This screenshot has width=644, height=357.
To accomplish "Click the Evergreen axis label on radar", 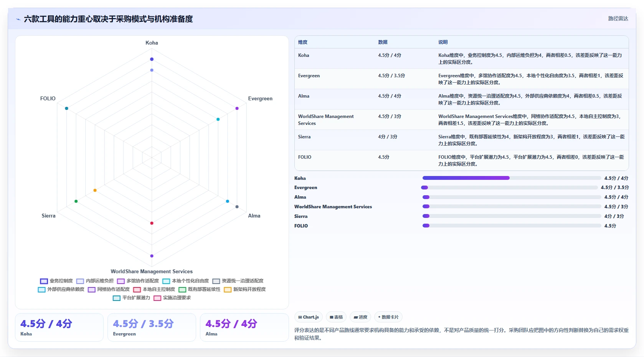I will tap(260, 98).
